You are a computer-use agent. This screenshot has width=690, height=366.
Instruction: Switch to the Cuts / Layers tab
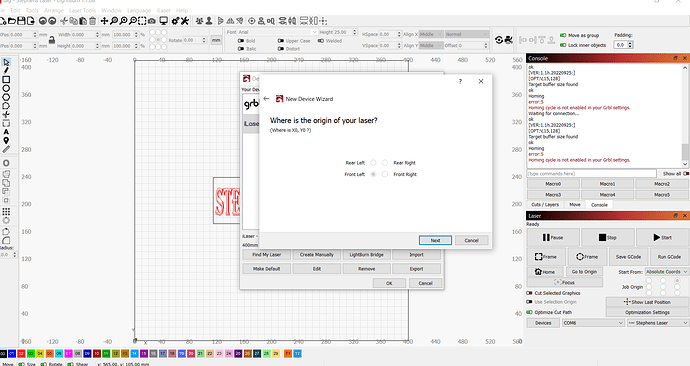tap(545, 205)
